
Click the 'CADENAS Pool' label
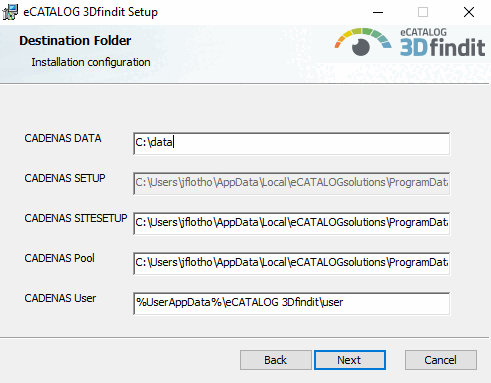coord(59,258)
